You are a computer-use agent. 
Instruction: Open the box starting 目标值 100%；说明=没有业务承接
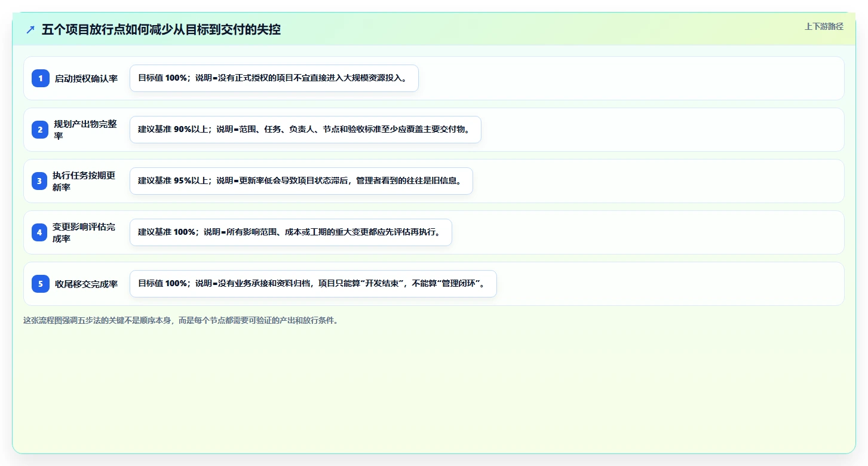[313, 284]
